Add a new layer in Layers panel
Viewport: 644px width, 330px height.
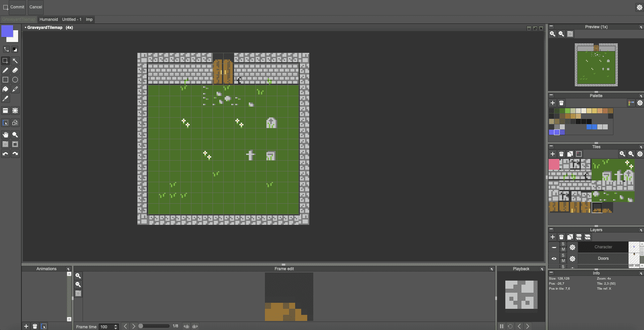tap(553, 237)
